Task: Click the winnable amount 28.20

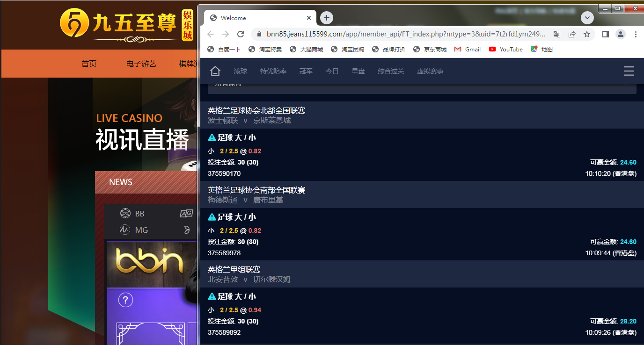Action: tap(629, 321)
